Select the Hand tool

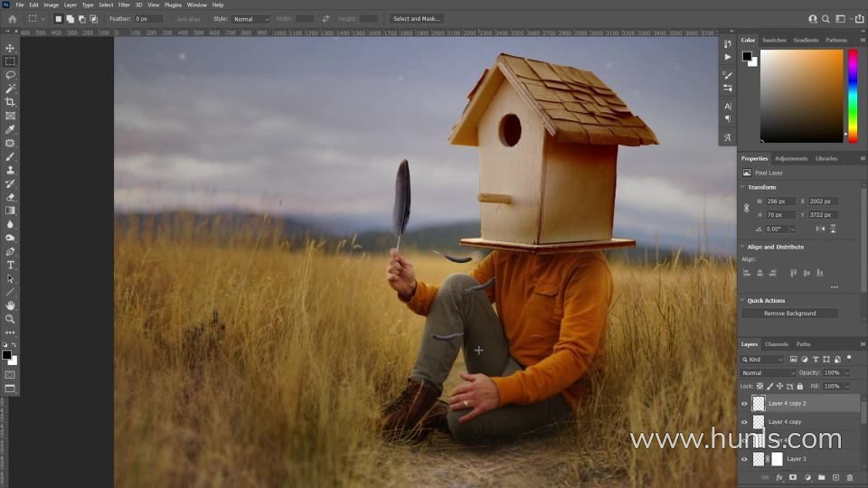tap(10, 305)
